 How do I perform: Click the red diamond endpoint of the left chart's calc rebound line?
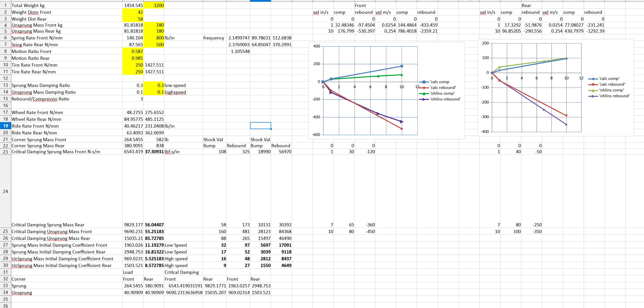(402, 129)
